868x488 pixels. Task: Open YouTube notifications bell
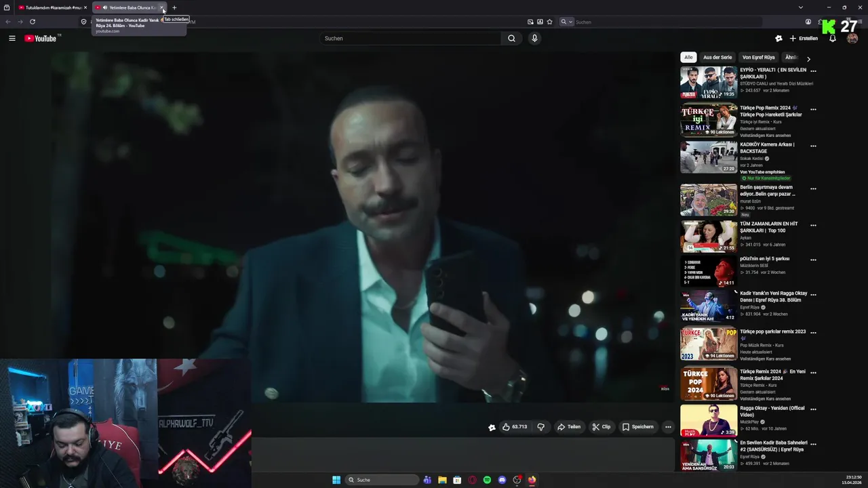(833, 39)
